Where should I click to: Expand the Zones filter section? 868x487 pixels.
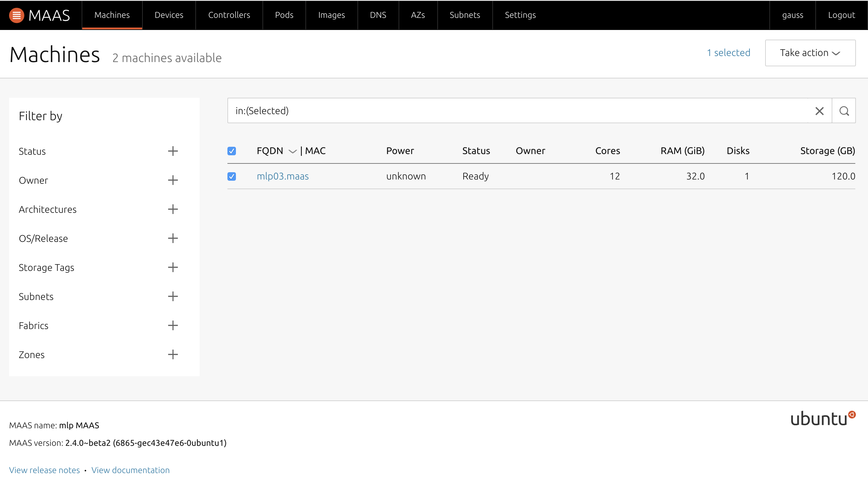point(173,354)
